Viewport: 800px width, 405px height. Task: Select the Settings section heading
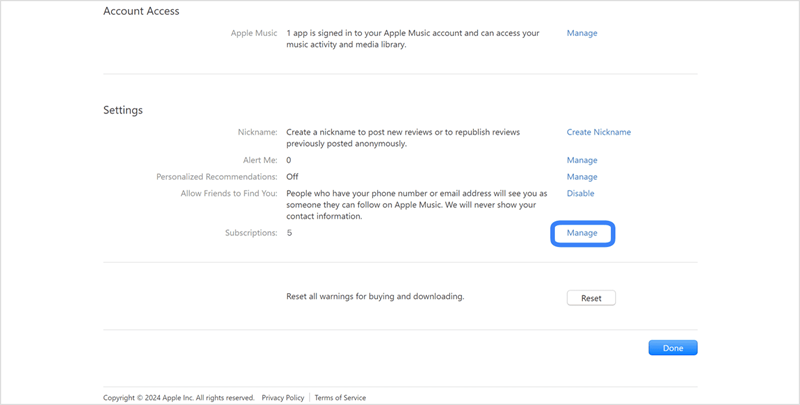point(123,110)
